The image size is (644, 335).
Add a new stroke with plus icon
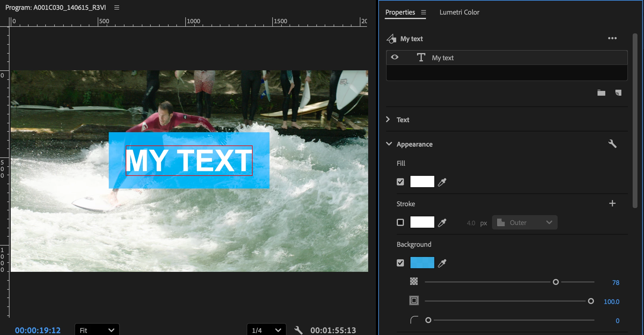coord(612,204)
